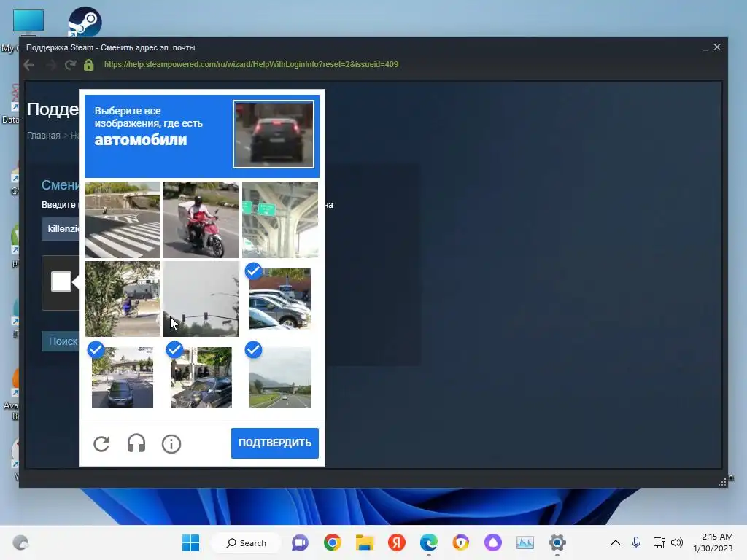This screenshot has width=747, height=560.
Task: Click the captcha reload challenge icon
Action: pos(101,444)
